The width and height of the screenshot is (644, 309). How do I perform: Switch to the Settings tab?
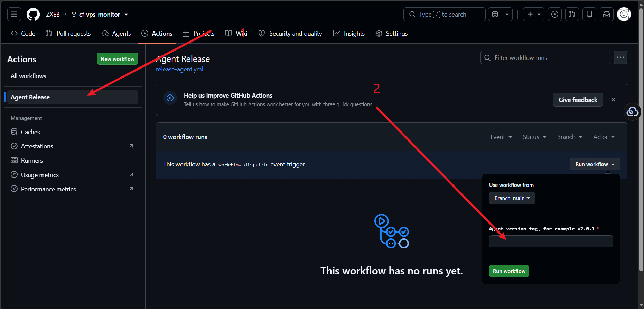pyautogui.click(x=392, y=33)
